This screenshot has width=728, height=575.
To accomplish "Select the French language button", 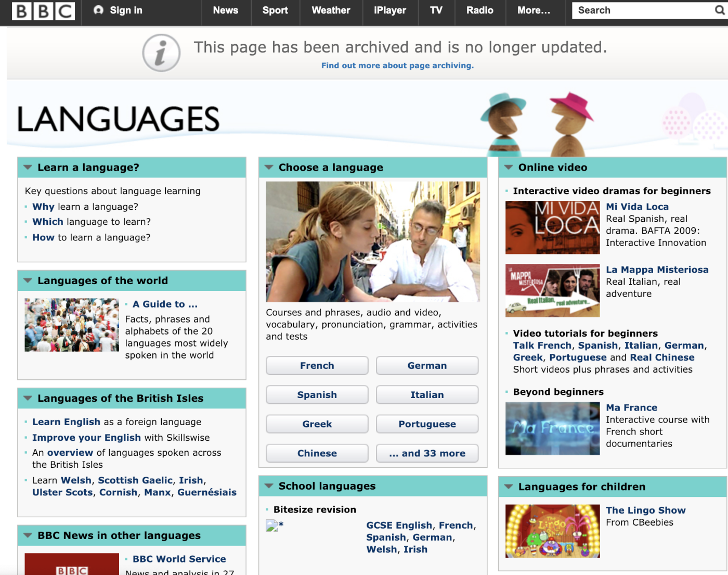I will click(317, 366).
